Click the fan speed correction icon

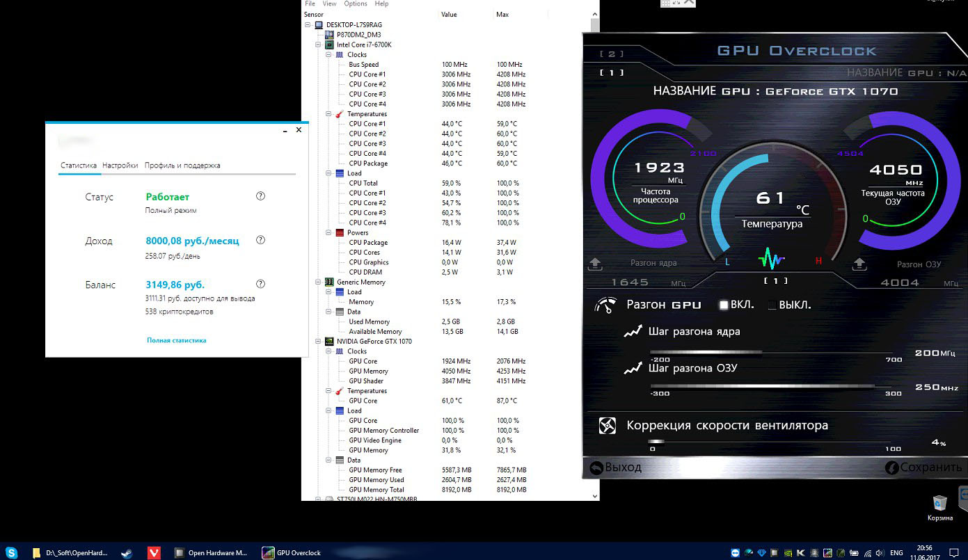point(608,426)
